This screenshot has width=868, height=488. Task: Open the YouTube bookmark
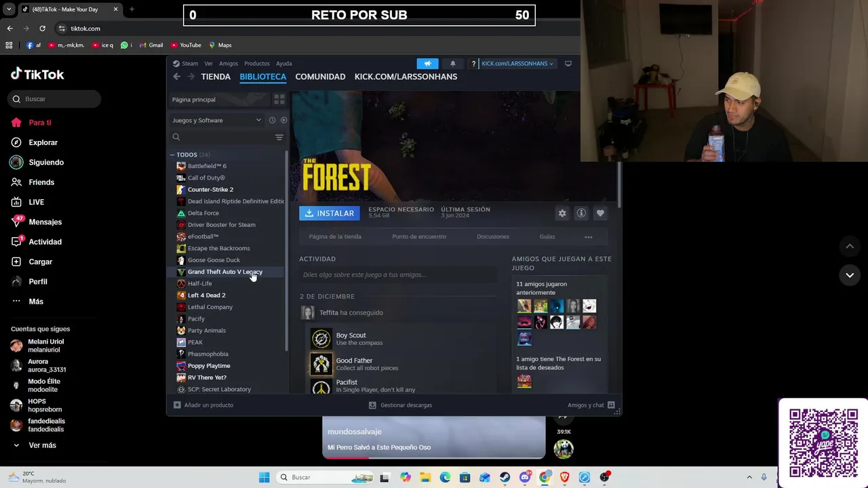pyautogui.click(x=186, y=45)
